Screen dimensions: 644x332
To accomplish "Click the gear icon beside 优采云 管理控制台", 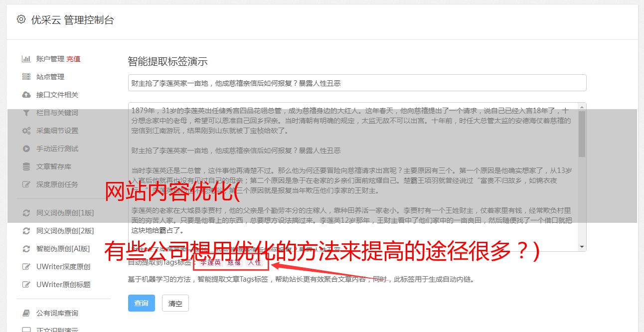I will (21, 19).
